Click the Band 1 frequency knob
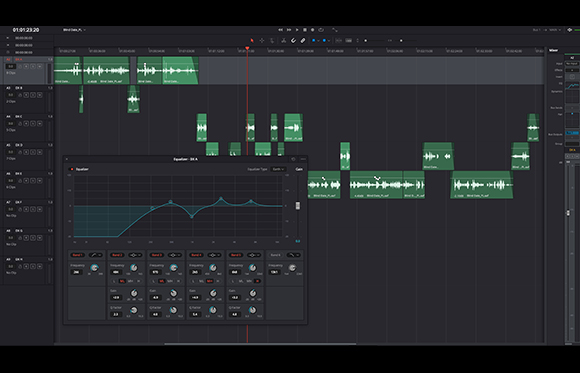This screenshot has height=373, width=580. 94,268
